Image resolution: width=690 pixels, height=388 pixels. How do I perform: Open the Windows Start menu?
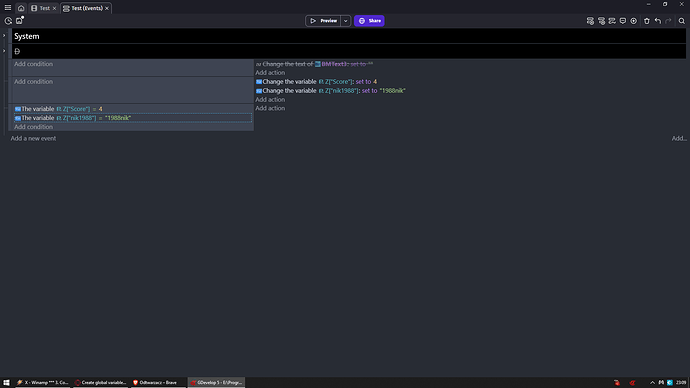(x=6, y=382)
